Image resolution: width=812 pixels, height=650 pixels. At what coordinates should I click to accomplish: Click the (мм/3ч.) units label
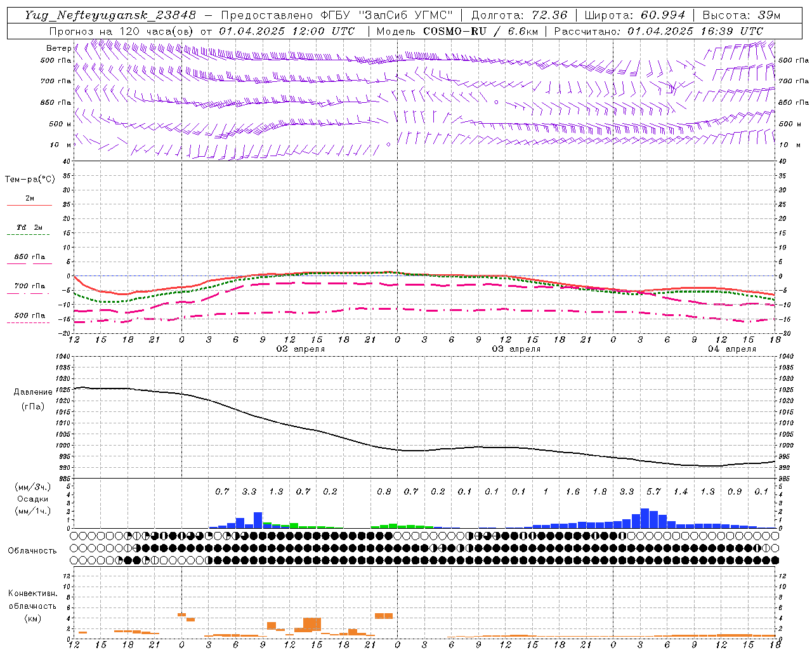pyautogui.click(x=33, y=487)
